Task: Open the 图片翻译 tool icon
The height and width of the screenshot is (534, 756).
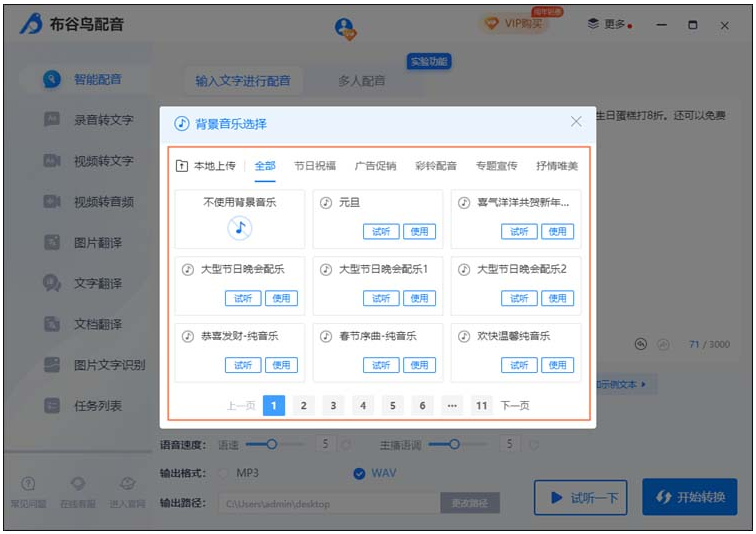Action: click(x=52, y=243)
